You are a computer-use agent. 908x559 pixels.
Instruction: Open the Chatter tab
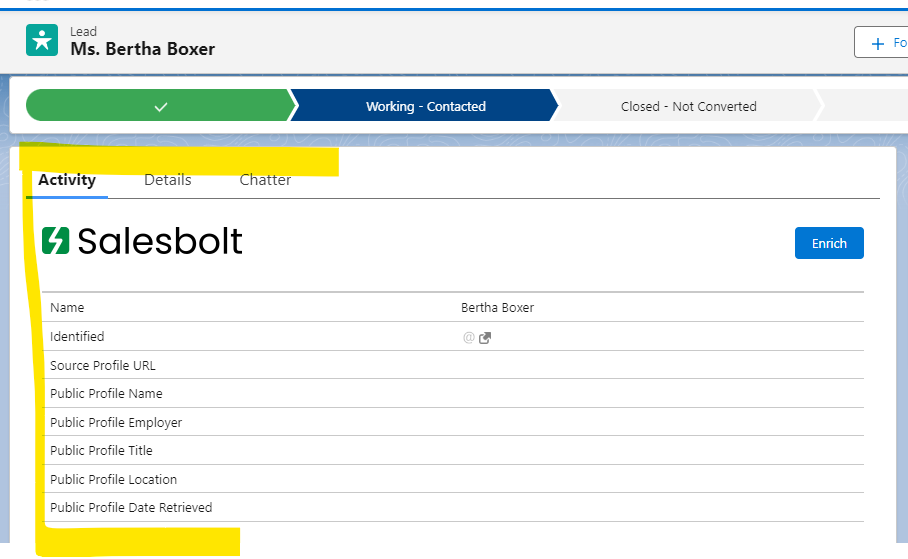(265, 180)
